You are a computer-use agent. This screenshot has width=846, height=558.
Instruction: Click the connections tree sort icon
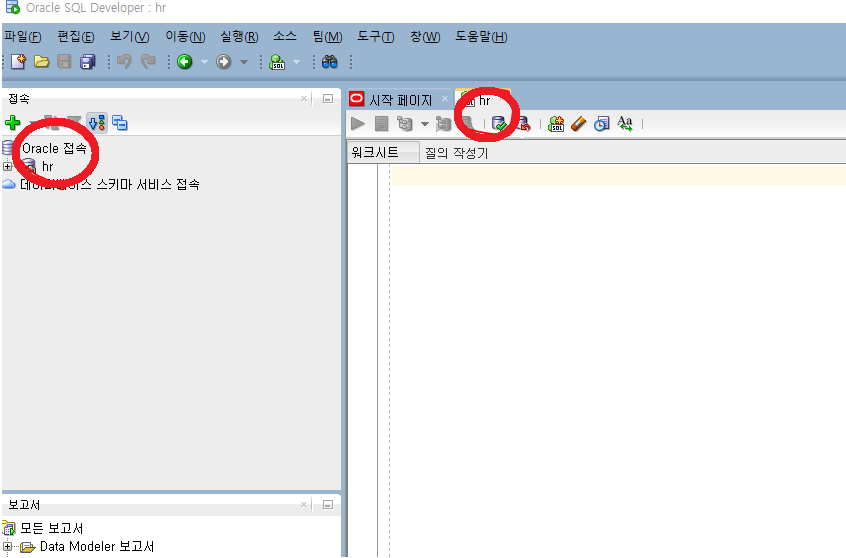point(97,123)
